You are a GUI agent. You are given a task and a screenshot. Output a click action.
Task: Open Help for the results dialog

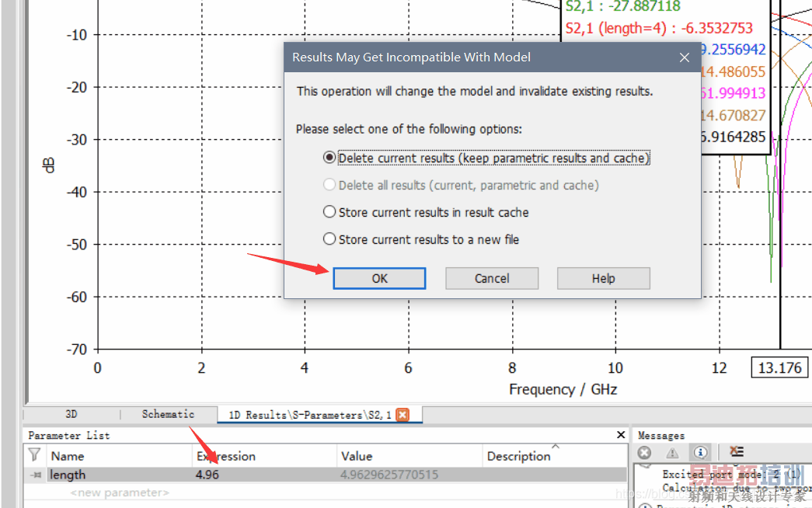pyautogui.click(x=603, y=279)
